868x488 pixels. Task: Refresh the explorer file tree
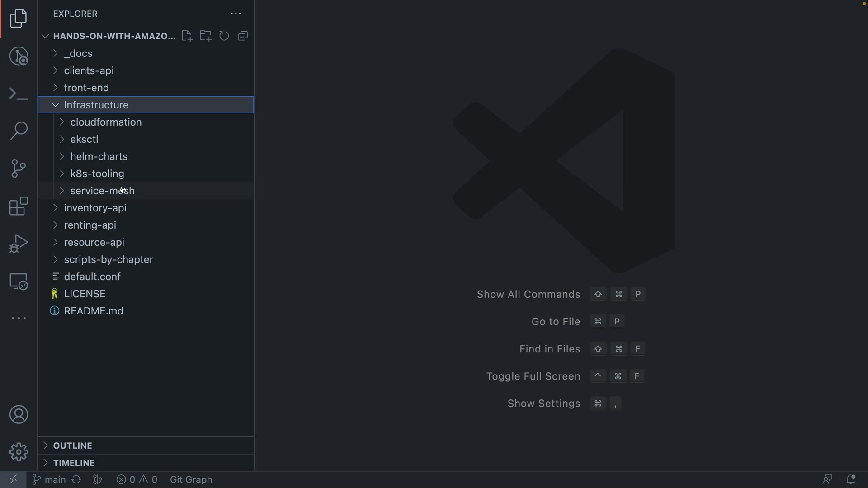click(224, 36)
